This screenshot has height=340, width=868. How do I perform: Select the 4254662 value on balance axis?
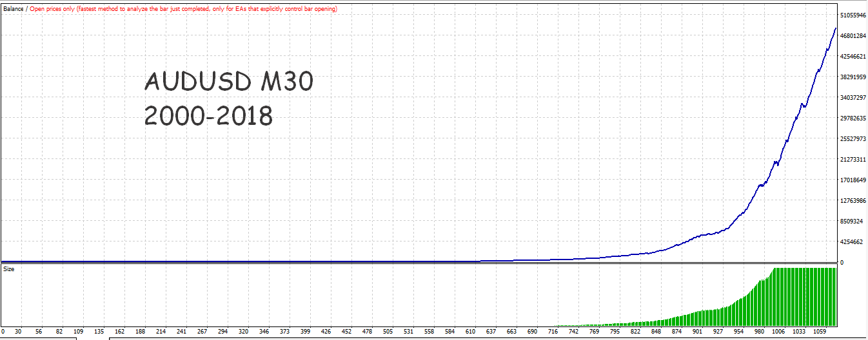[851, 242]
